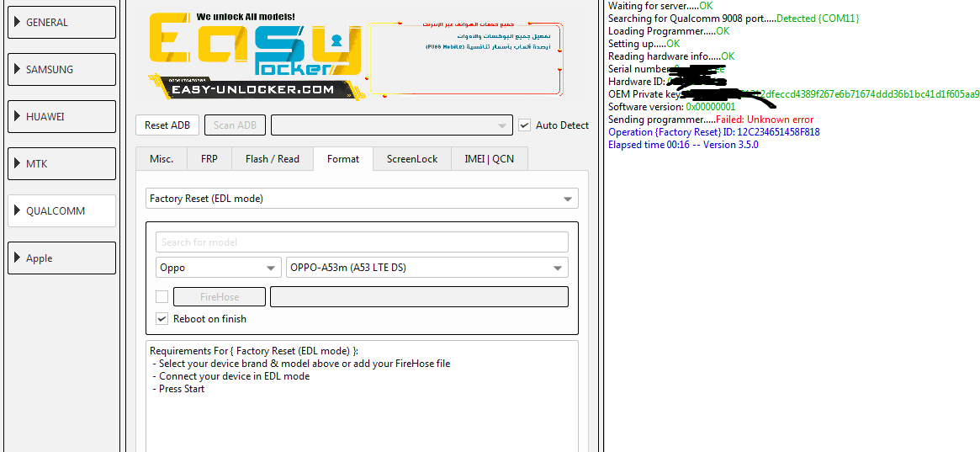The image size is (980, 452).
Task: Open the Flash / Read tab
Action: pyautogui.click(x=273, y=159)
